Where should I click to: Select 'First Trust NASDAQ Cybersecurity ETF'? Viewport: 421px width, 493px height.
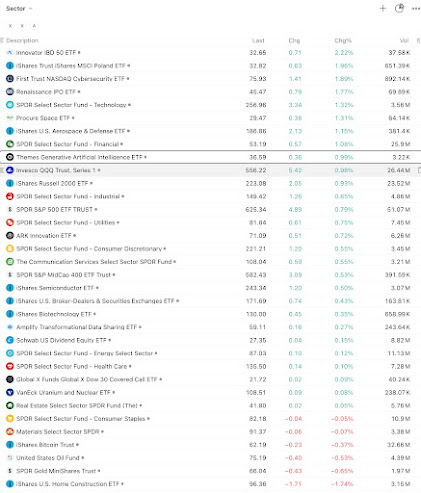70,79
